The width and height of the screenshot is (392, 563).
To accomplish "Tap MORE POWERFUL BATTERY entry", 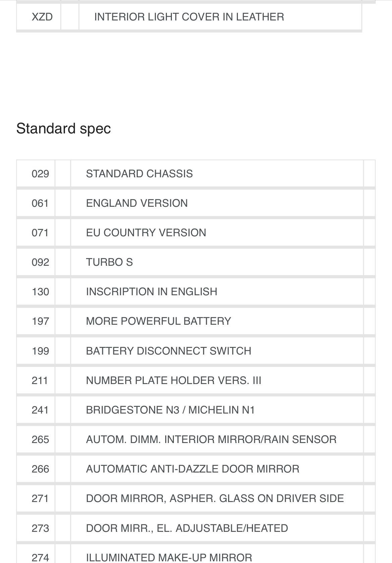I will point(158,321).
